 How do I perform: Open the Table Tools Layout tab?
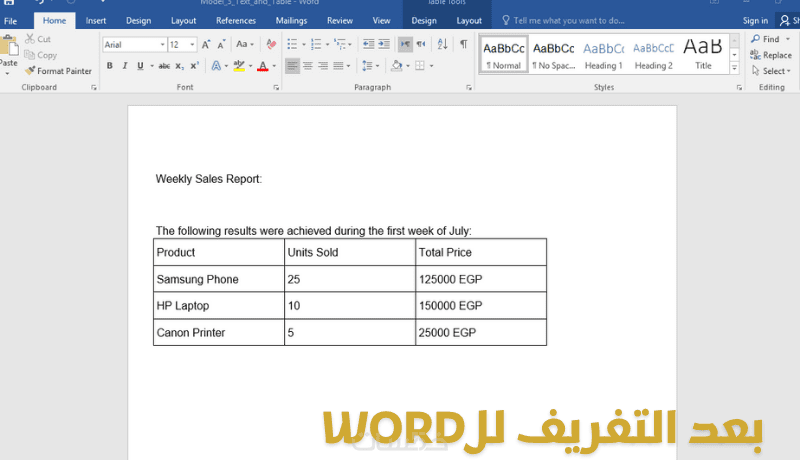469,21
